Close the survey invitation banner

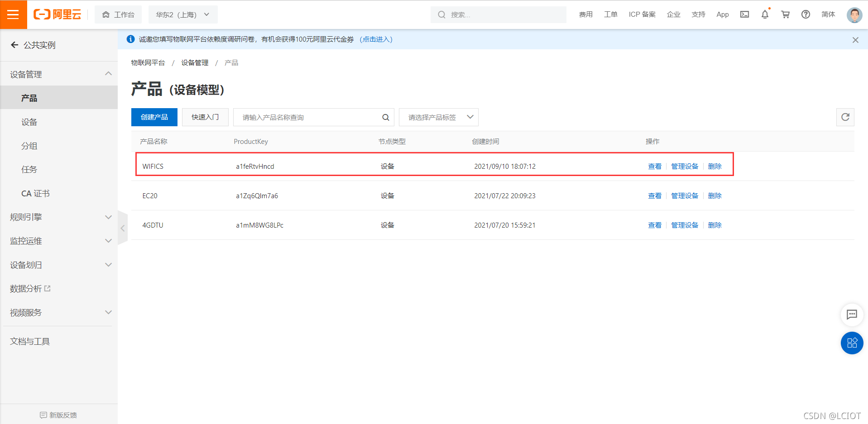coord(855,40)
